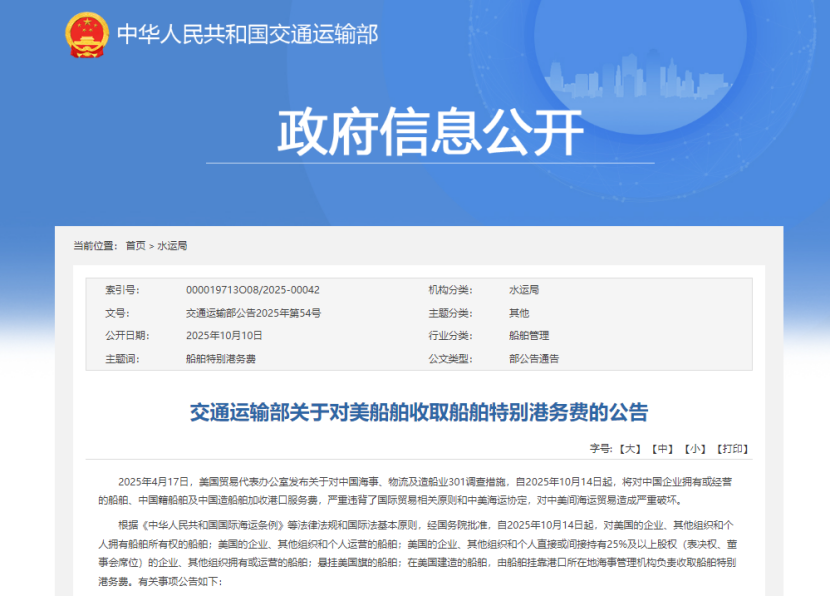Click the 【打印】 print button

tap(734, 448)
